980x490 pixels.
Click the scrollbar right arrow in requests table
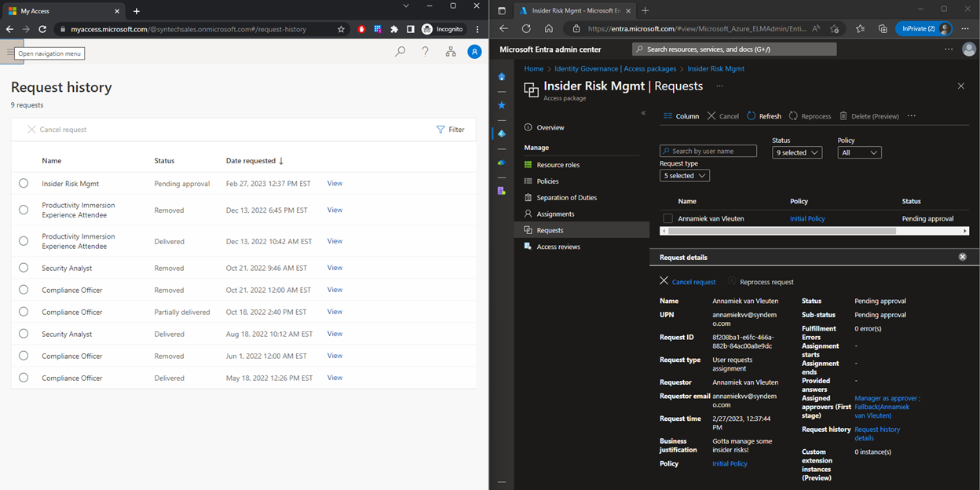(x=966, y=231)
